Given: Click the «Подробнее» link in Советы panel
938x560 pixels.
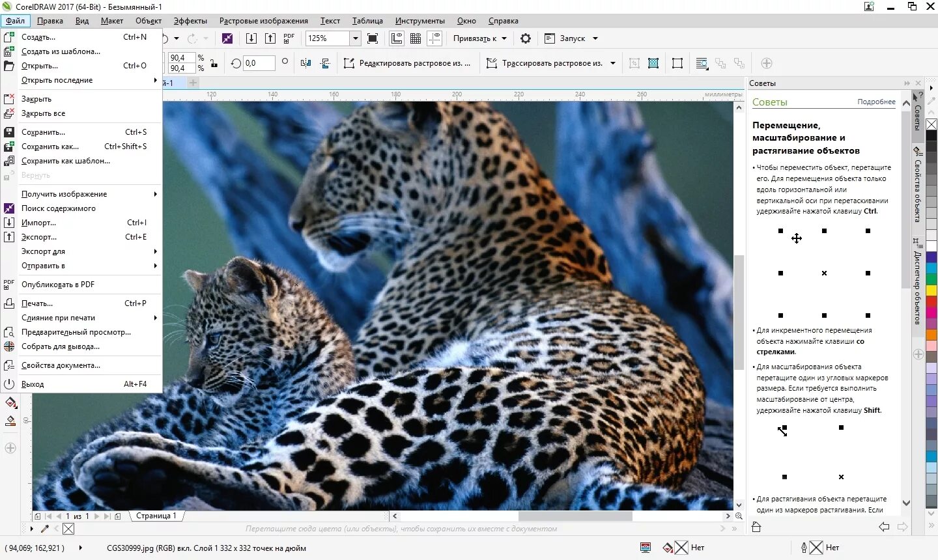Looking at the screenshot, I should [876, 102].
